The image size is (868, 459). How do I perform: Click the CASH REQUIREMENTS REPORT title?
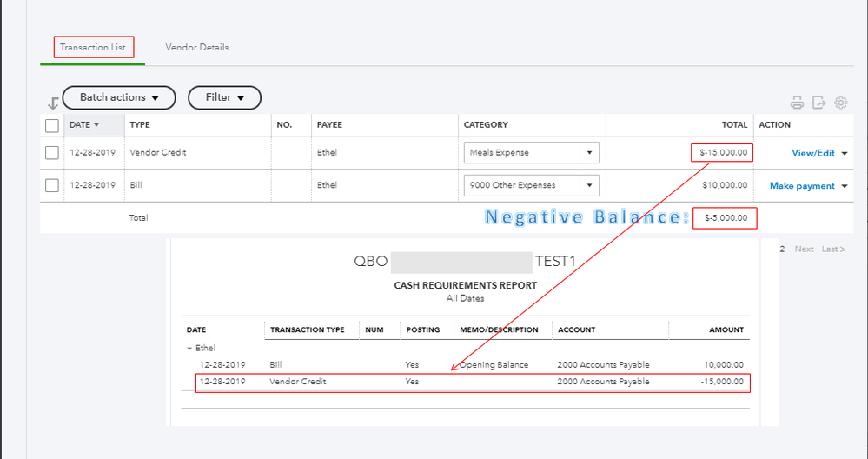pyautogui.click(x=466, y=286)
